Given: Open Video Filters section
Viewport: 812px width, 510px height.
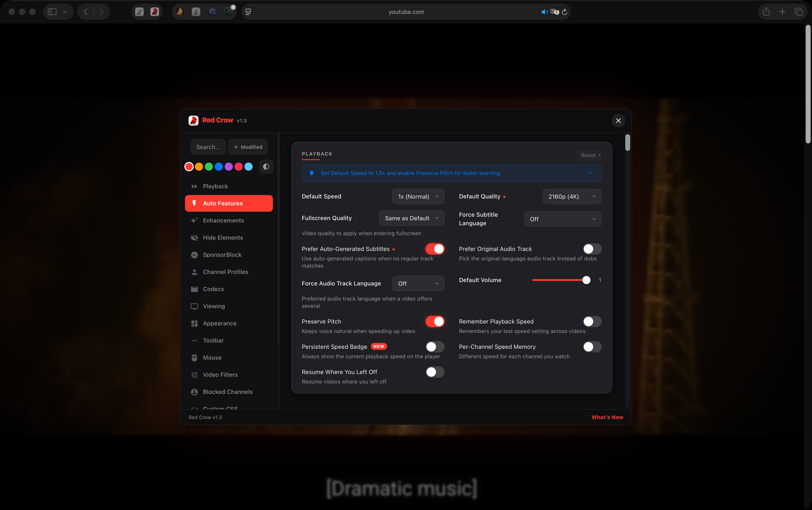Looking at the screenshot, I should (229, 375).
